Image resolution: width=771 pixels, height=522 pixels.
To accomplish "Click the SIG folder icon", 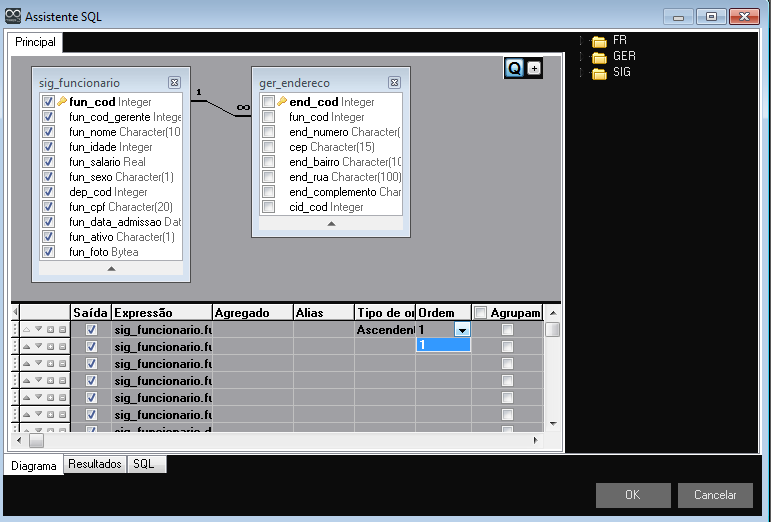I will (x=599, y=73).
